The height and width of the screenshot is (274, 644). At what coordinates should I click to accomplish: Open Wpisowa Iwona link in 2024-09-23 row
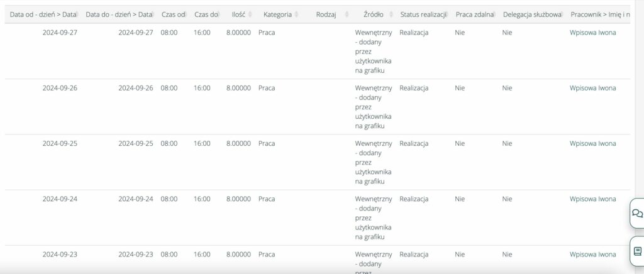(592, 255)
